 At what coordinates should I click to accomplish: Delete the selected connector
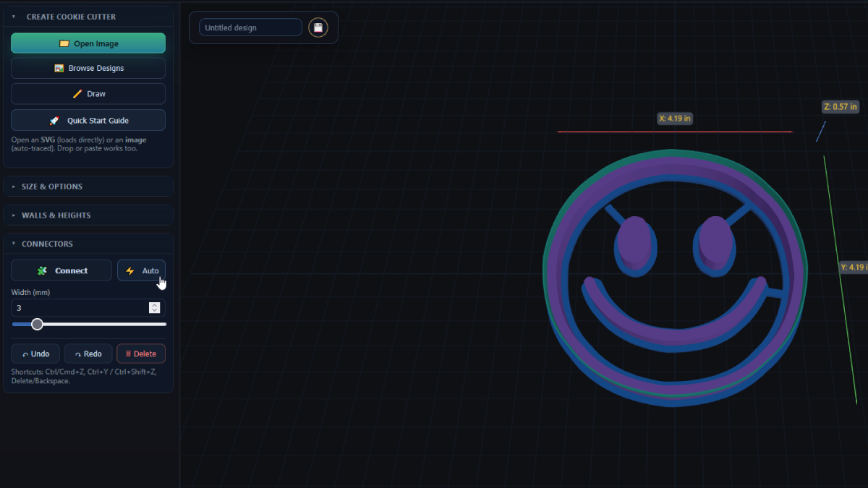click(140, 354)
